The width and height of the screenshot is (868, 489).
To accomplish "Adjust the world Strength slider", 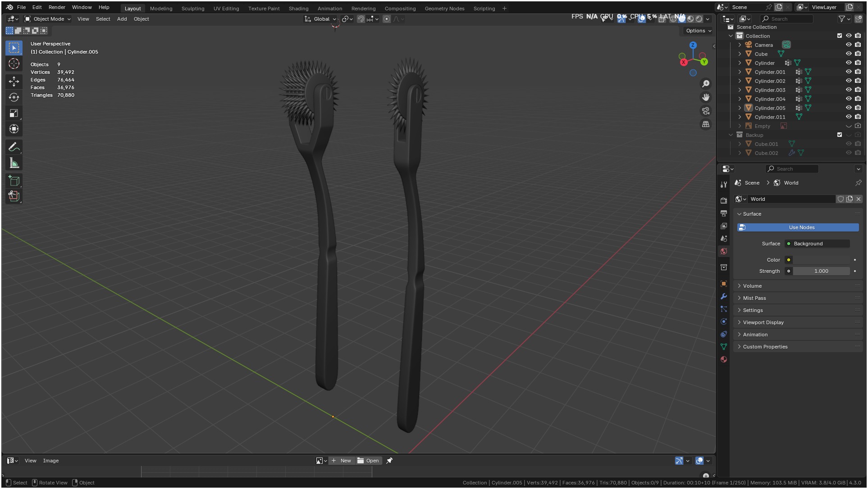I will tap(821, 271).
